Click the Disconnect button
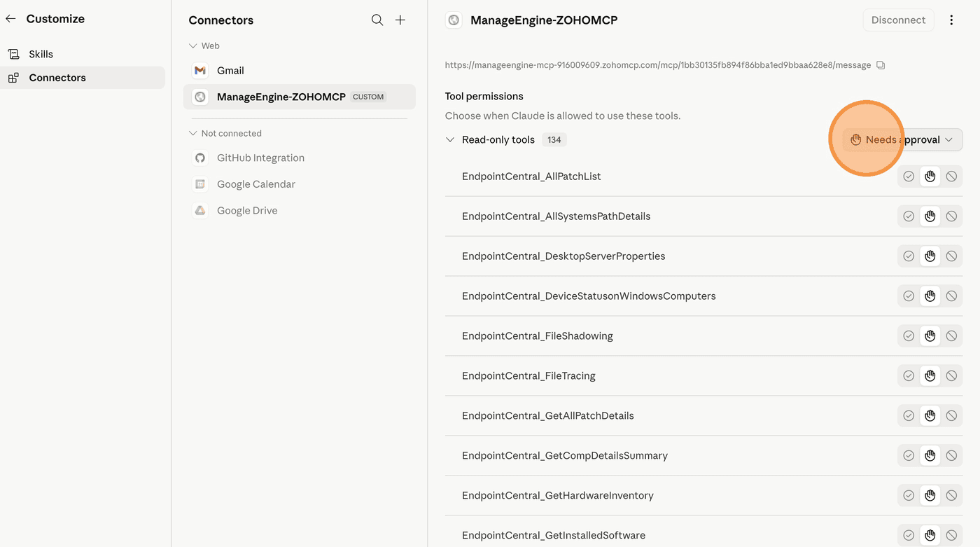980x547 pixels. pyautogui.click(x=898, y=20)
